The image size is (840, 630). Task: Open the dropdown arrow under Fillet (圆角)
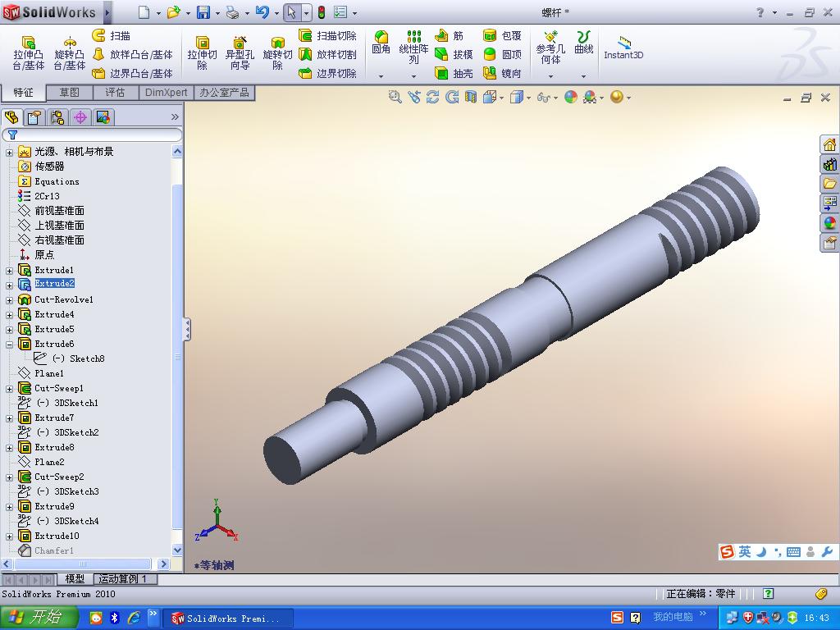[381, 76]
